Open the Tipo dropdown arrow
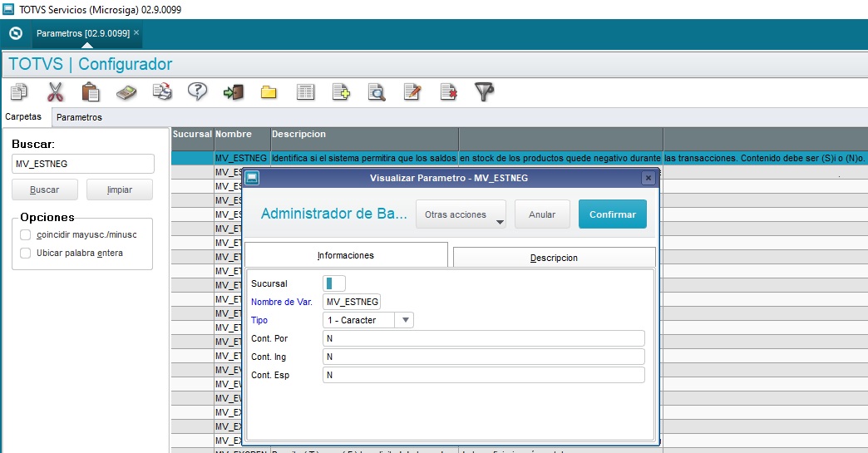Screen dimensions: 868x453 (405, 320)
